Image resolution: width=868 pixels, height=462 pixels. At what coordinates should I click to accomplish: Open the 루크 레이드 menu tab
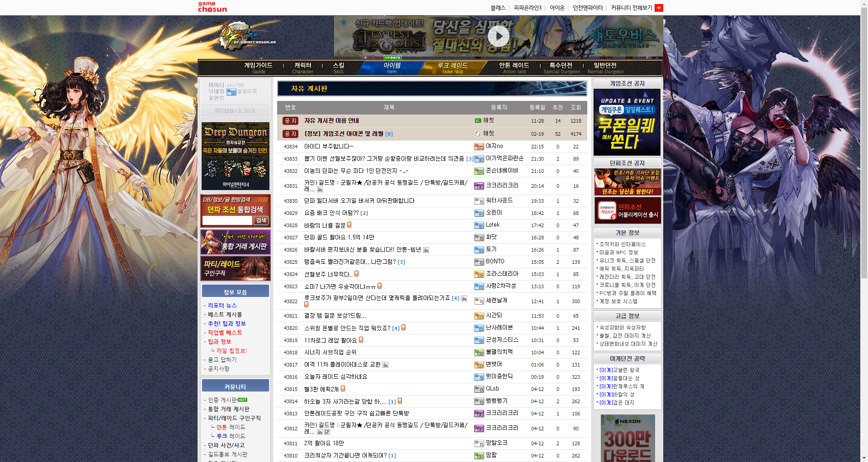(x=452, y=67)
